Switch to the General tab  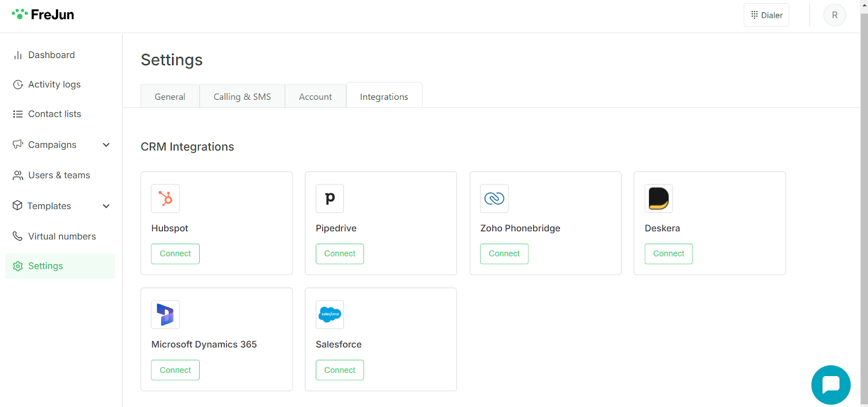coord(170,97)
